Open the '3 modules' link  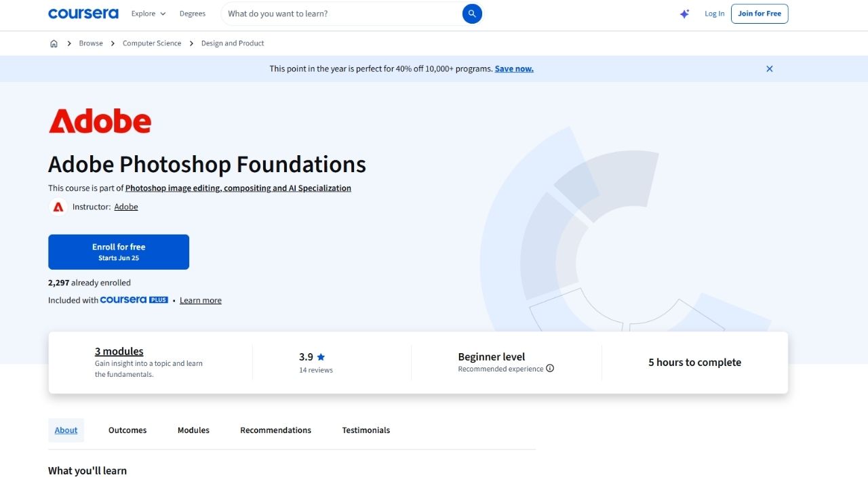coord(119,351)
